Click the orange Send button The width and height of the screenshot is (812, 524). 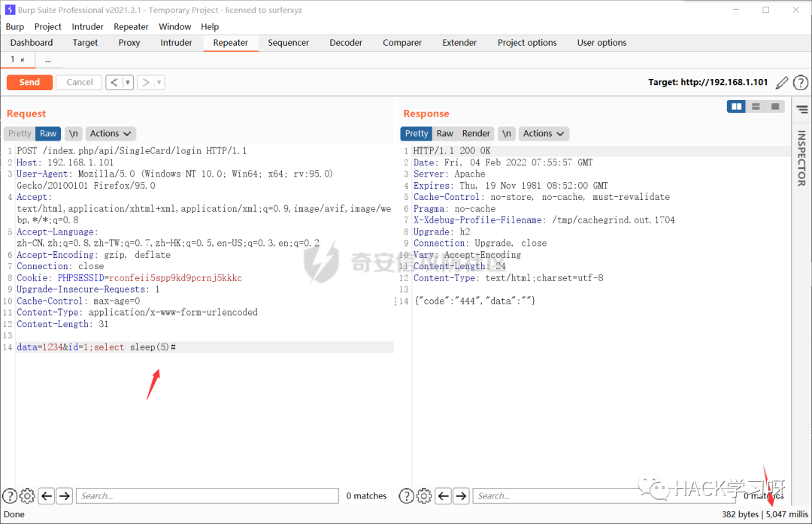pos(29,83)
